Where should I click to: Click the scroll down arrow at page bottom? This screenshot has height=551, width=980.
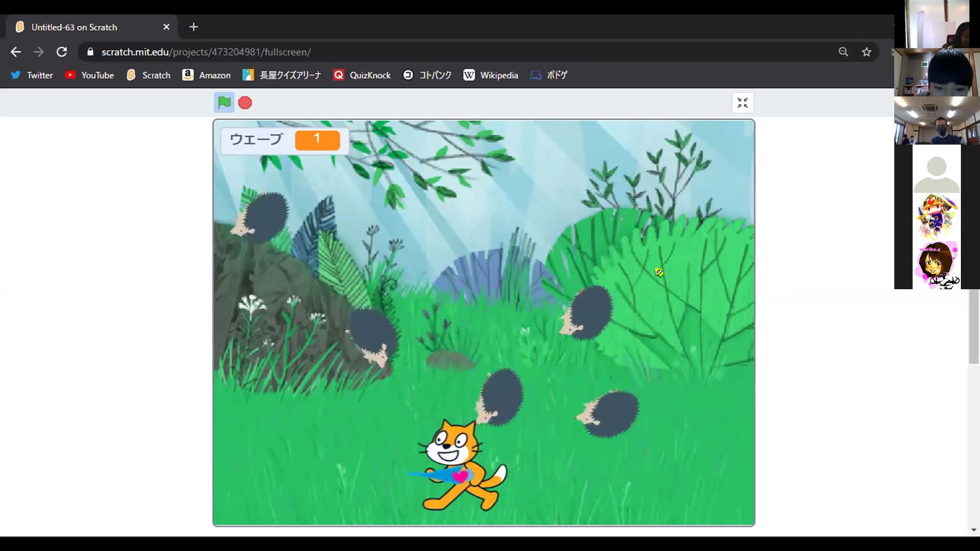(974, 530)
